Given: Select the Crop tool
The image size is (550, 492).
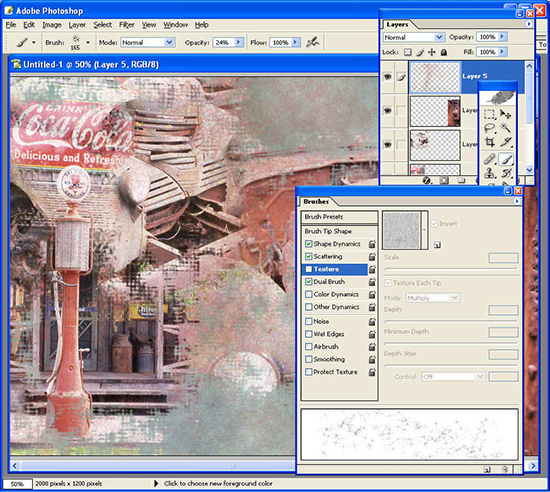Looking at the screenshot, I should [x=490, y=142].
